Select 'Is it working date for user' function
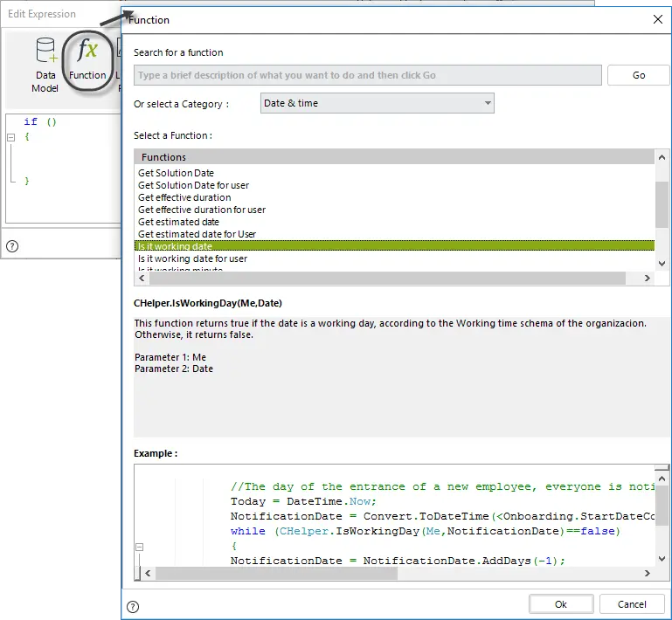Image resolution: width=672 pixels, height=620 pixels. (192, 258)
